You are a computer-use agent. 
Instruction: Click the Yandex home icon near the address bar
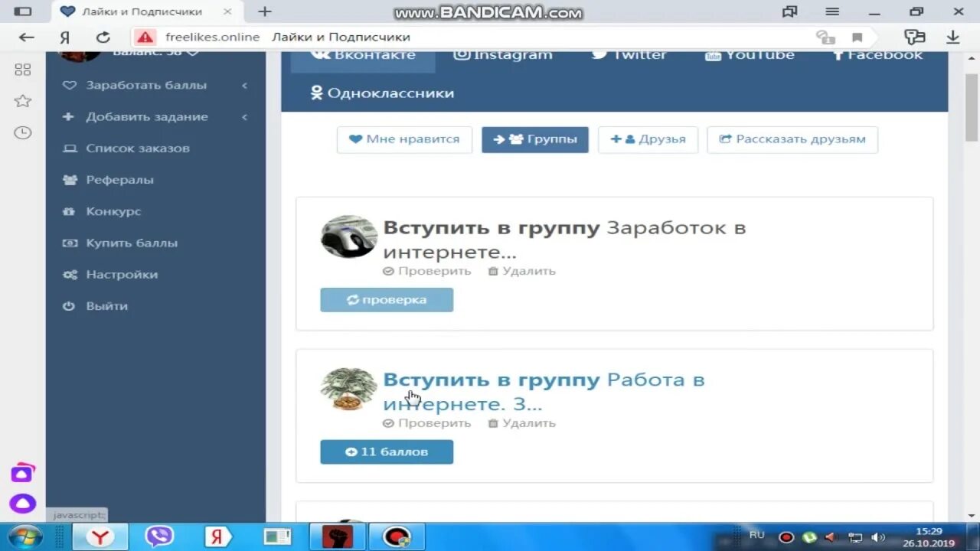click(65, 37)
